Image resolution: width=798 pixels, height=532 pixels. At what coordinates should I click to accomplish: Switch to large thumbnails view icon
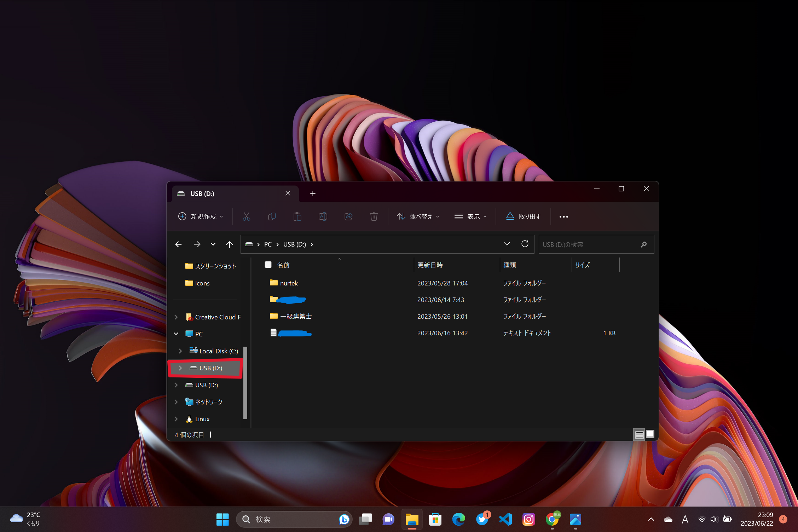(650, 434)
